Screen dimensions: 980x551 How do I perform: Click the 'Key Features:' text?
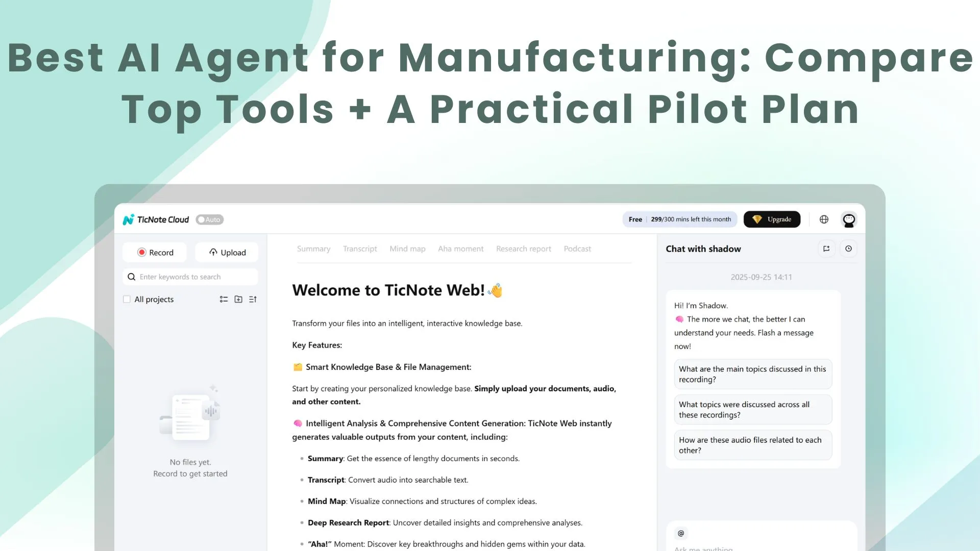[x=317, y=345]
